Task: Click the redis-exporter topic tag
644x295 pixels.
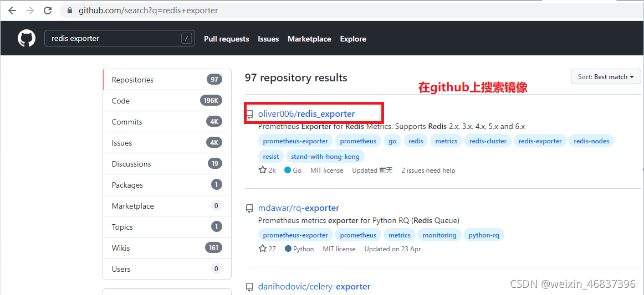Action: tap(540, 141)
